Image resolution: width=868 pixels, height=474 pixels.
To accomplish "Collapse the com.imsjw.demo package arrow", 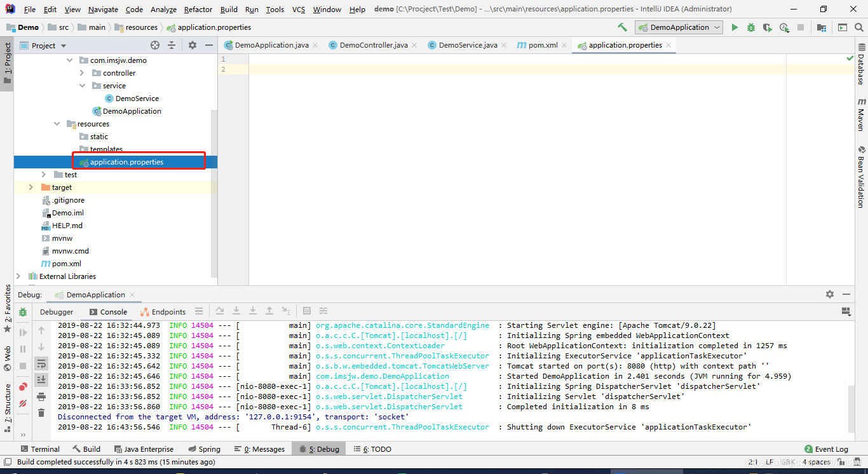I will pyautogui.click(x=69, y=60).
